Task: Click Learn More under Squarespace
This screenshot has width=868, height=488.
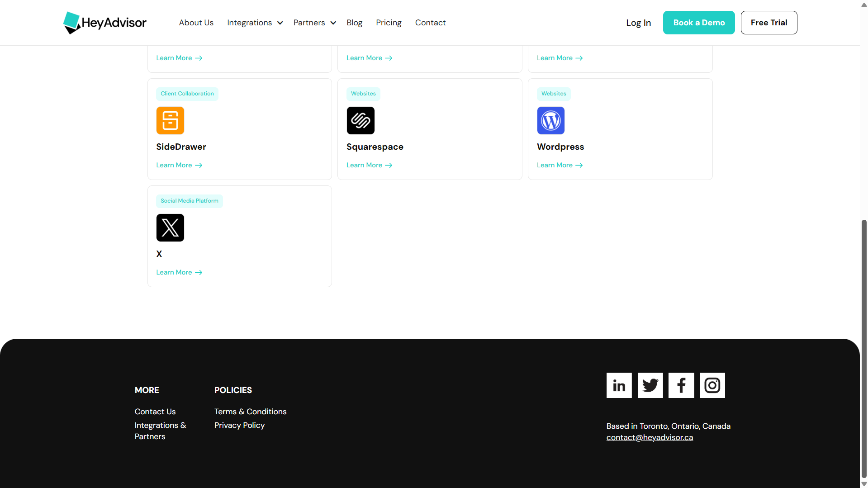Action: pos(369,165)
